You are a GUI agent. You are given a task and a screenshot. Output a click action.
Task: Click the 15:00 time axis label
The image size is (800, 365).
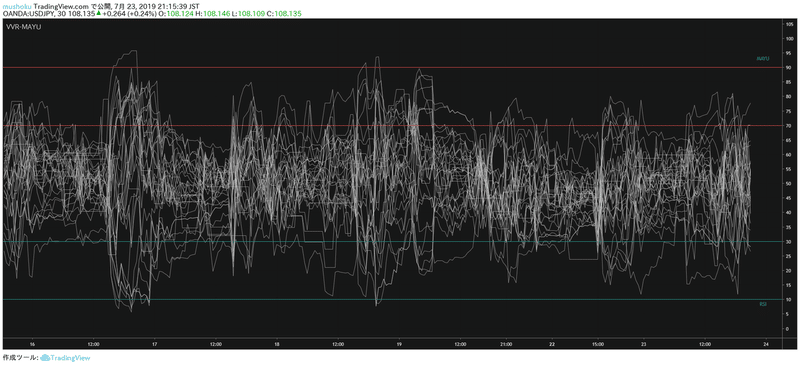[x=598, y=345]
